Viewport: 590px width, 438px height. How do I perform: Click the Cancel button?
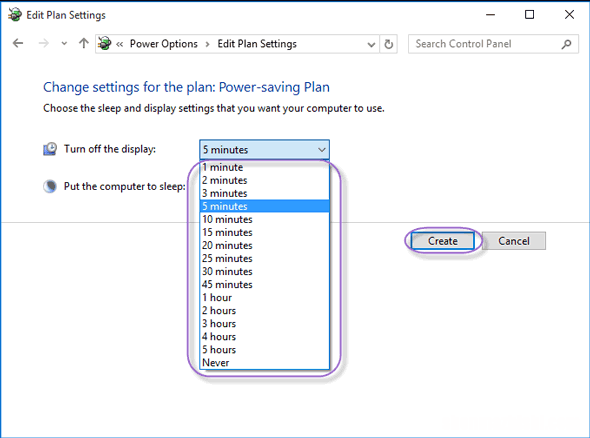click(514, 241)
